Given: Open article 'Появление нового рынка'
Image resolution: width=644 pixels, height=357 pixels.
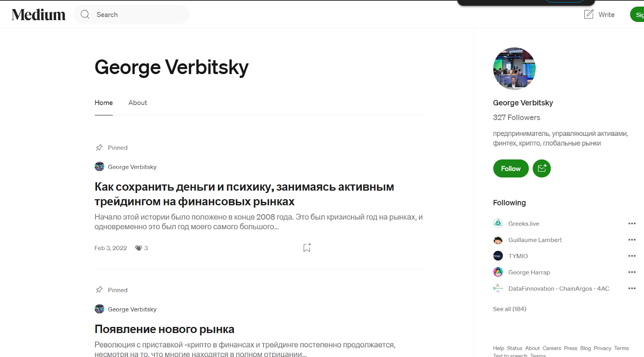Looking at the screenshot, I should pyautogui.click(x=164, y=329).
